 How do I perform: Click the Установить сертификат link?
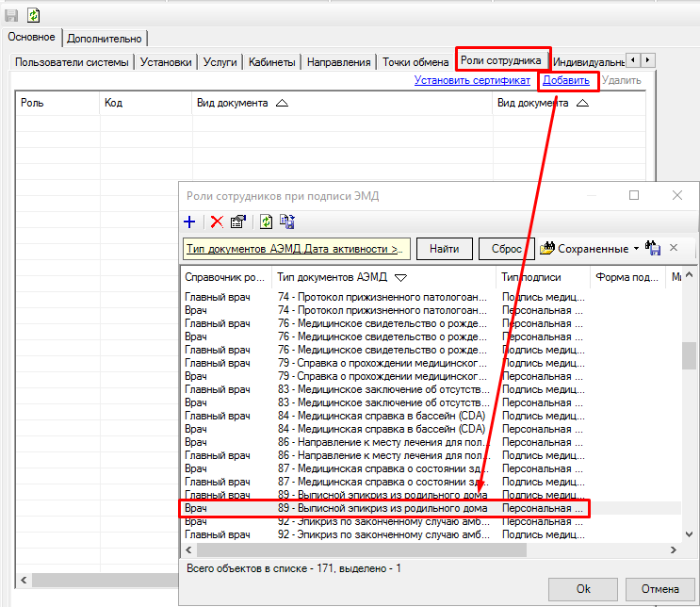coord(472,80)
